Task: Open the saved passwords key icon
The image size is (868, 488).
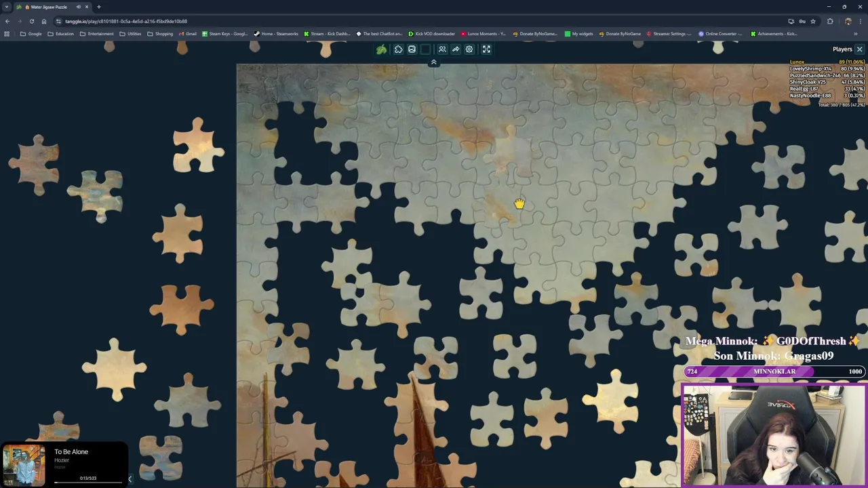Action: pos(802,21)
